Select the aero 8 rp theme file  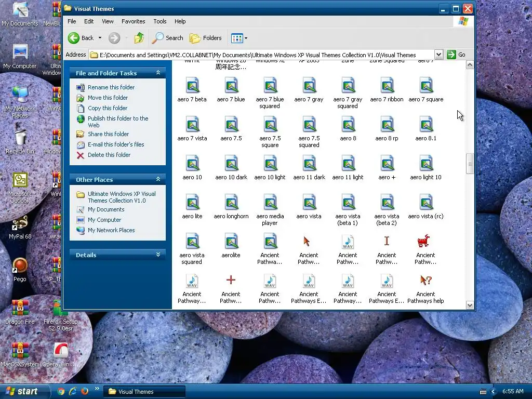(387, 129)
